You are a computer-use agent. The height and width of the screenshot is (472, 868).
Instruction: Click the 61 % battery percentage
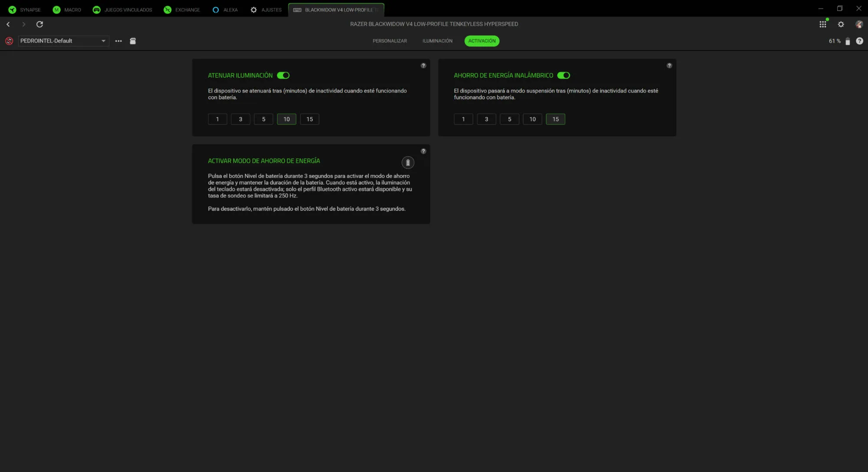(x=835, y=41)
